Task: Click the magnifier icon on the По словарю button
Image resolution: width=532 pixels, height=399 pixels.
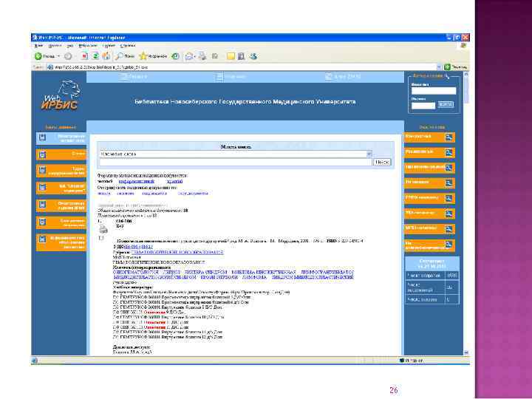Action: [x=449, y=183]
